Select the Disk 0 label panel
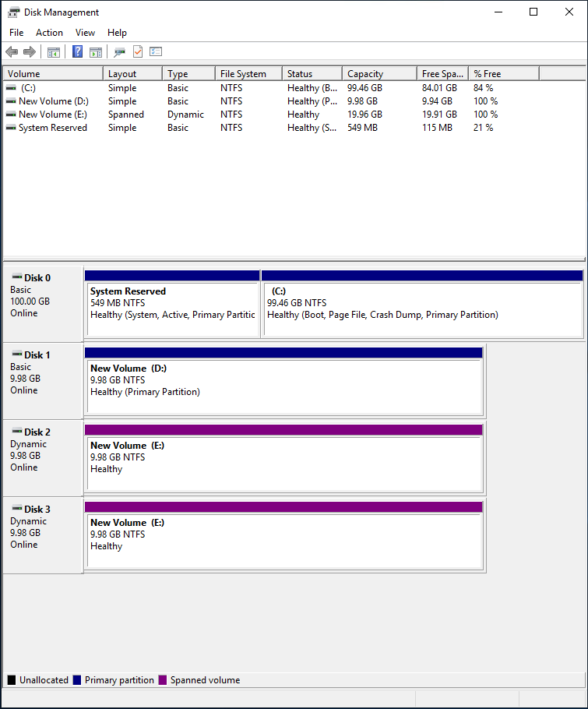Screen dimensions: 588x709 coord(43,304)
